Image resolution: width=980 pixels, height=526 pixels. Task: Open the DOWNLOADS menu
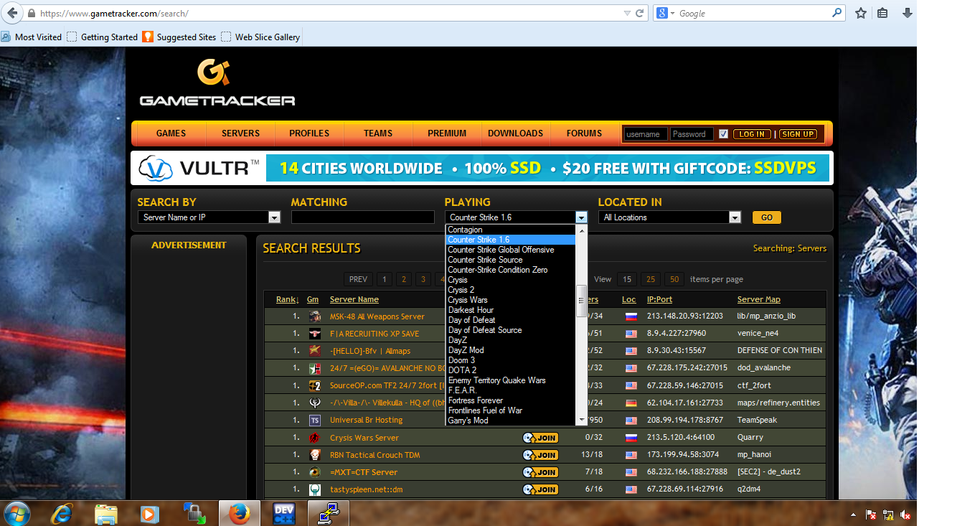[x=516, y=133]
